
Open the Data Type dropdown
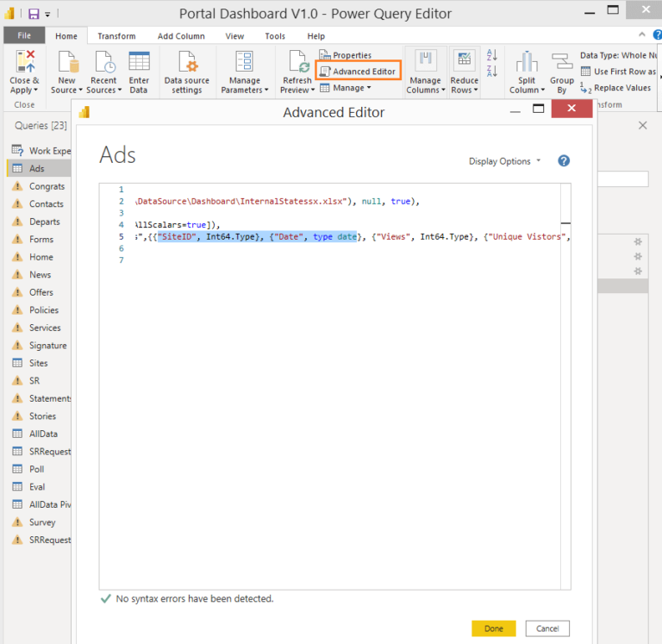[x=619, y=55]
